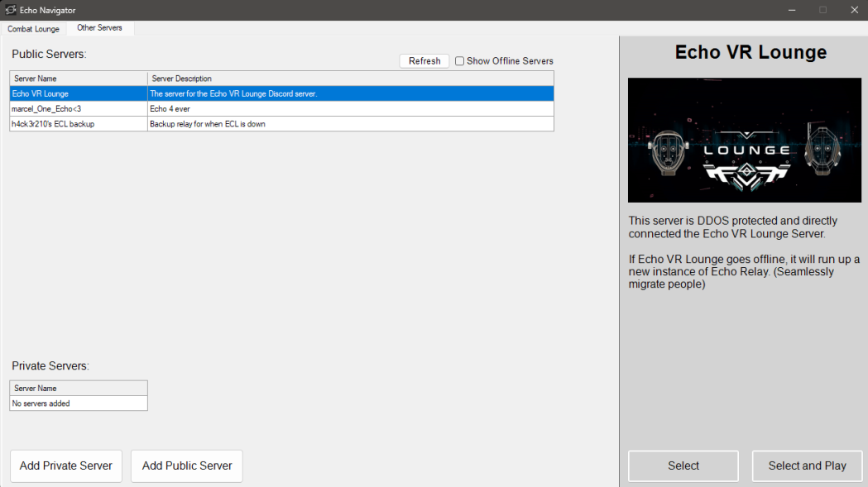
Task: Click Add Public Server button
Action: 187,466
